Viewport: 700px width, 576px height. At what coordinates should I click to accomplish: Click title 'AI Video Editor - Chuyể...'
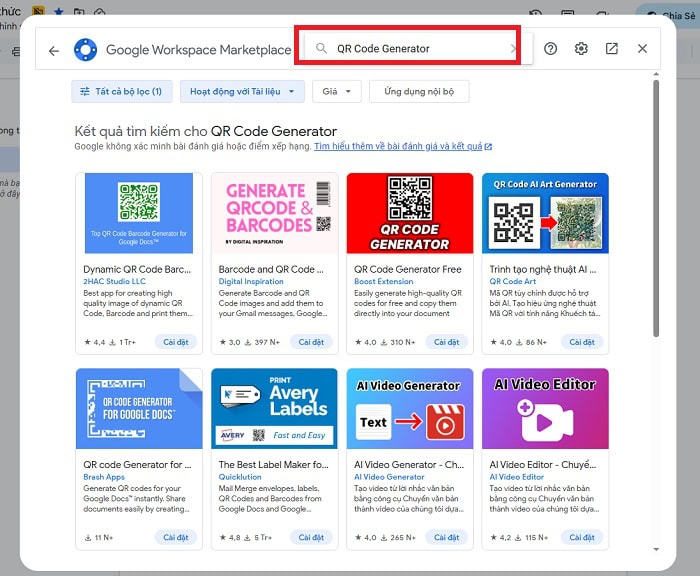(x=543, y=465)
